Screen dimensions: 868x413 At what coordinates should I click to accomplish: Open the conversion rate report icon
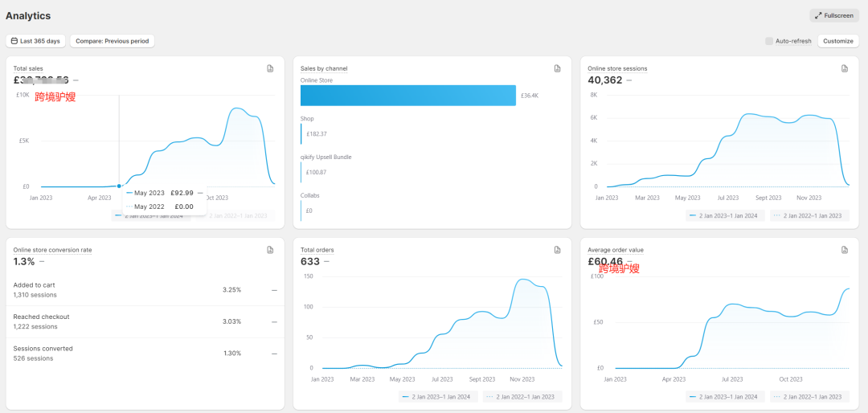270,250
